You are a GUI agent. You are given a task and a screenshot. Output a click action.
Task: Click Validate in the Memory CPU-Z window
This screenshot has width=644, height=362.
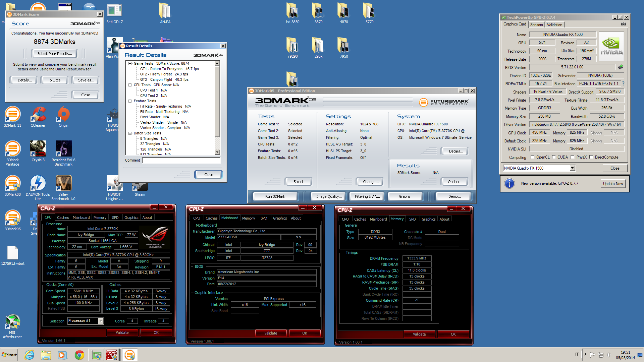419,334
